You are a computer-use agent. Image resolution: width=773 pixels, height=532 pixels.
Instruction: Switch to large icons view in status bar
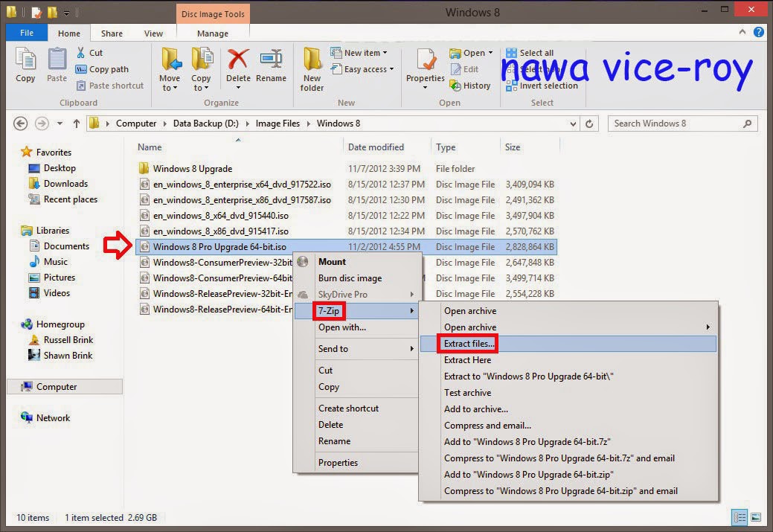coord(756,517)
